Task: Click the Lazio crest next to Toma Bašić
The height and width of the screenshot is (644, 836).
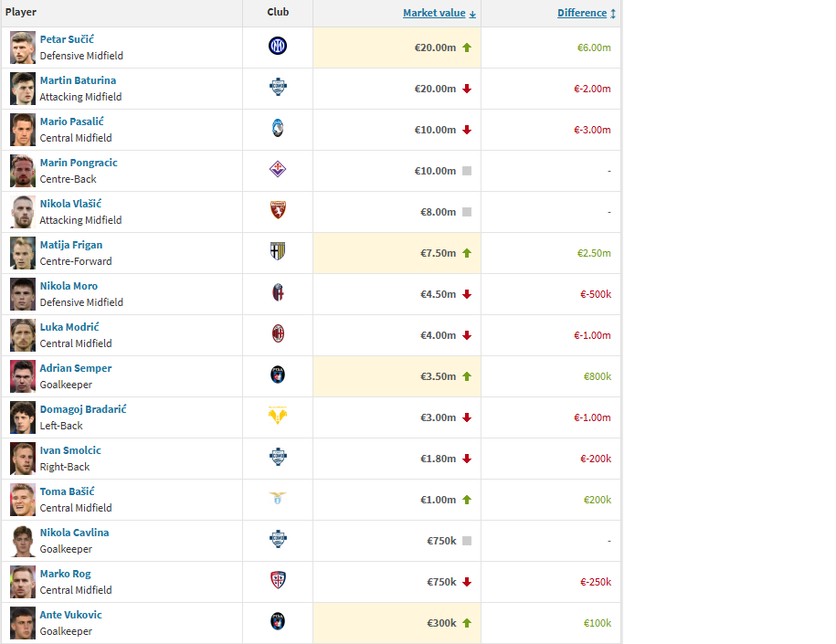Action: coord(278,499)
